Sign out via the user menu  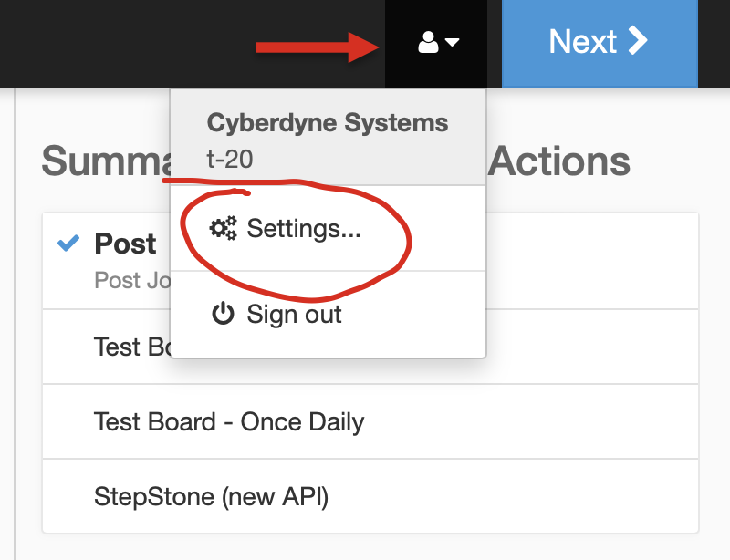pyautogui.click(x=294, y=315)
